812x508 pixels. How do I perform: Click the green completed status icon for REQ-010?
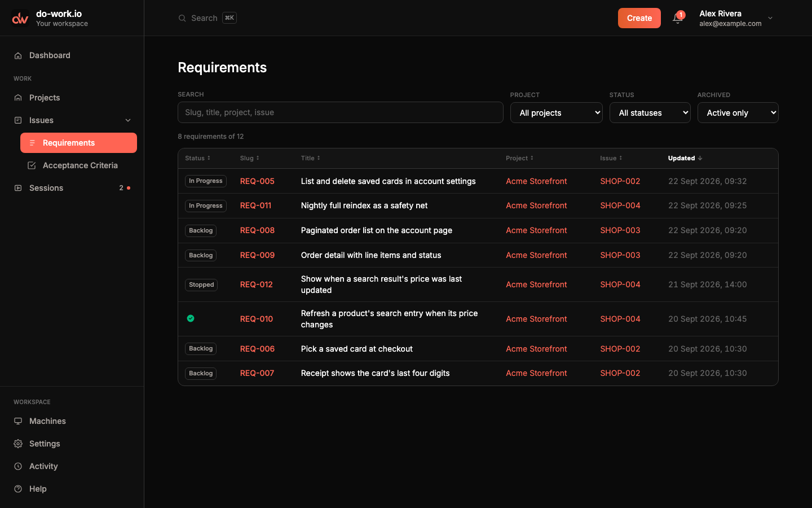(x=191, y=318)
